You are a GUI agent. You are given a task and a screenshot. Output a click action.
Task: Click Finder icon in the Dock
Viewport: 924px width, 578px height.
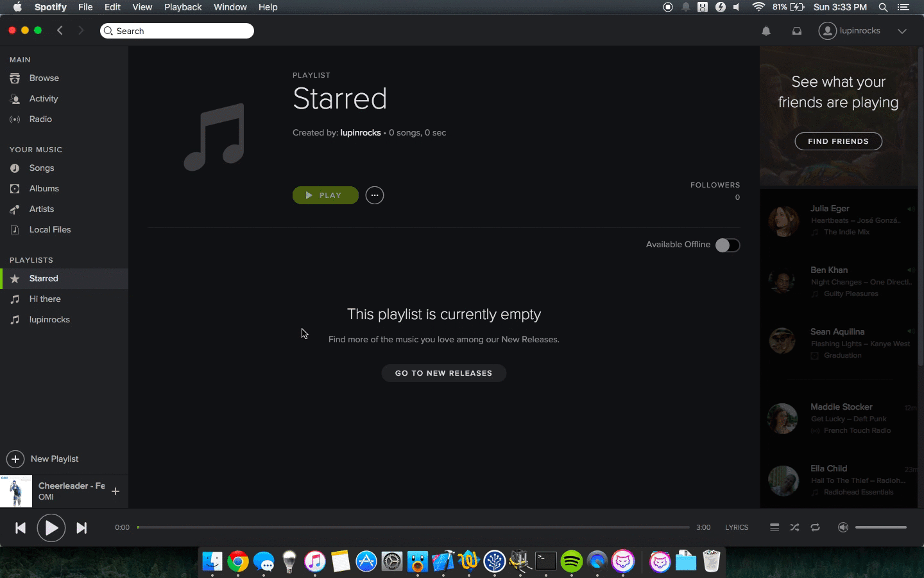coord(212,561)
